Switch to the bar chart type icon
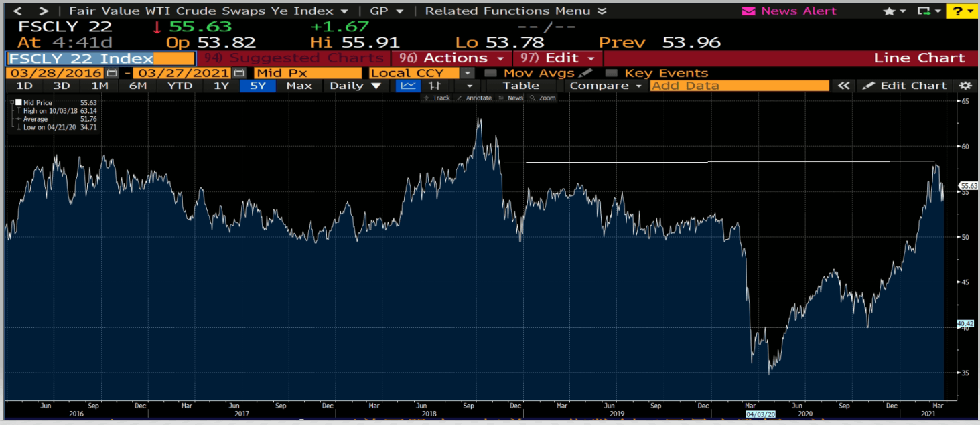The width and height of the screenshot is (980, 425). click(435, 86)
